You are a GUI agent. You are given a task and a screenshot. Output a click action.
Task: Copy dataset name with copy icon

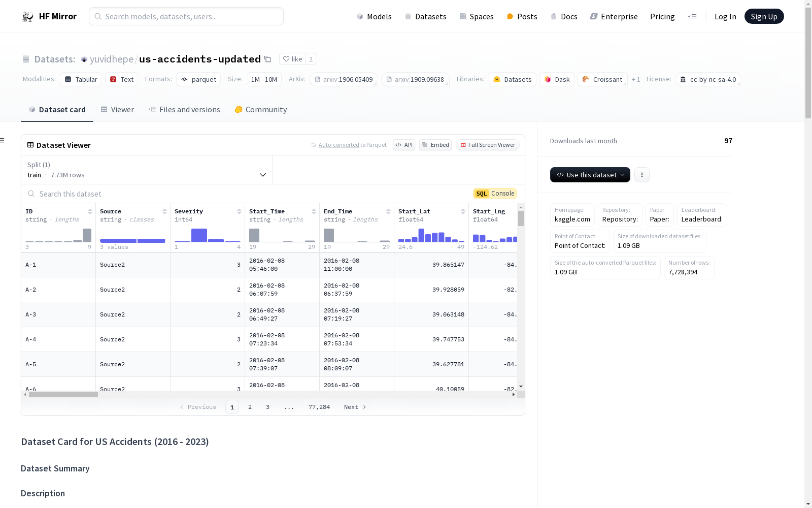pyautogui.click(x=267, y=59)
